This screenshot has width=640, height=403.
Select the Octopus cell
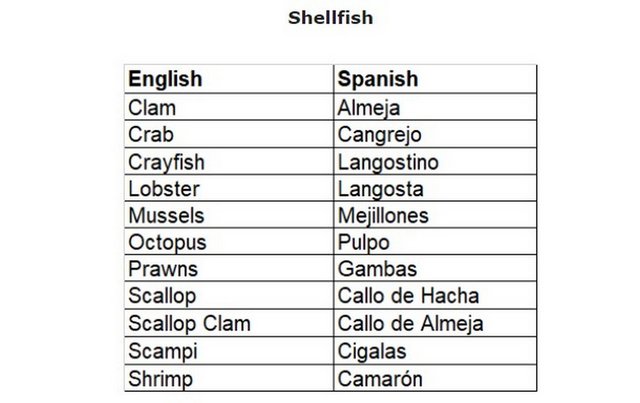[167, 243]
